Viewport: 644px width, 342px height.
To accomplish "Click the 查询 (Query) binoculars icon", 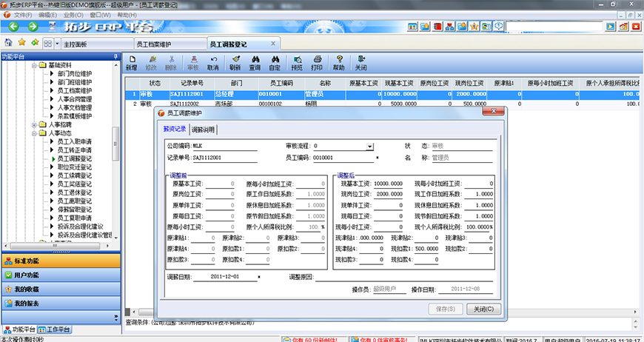I will [x=255, y=63].
